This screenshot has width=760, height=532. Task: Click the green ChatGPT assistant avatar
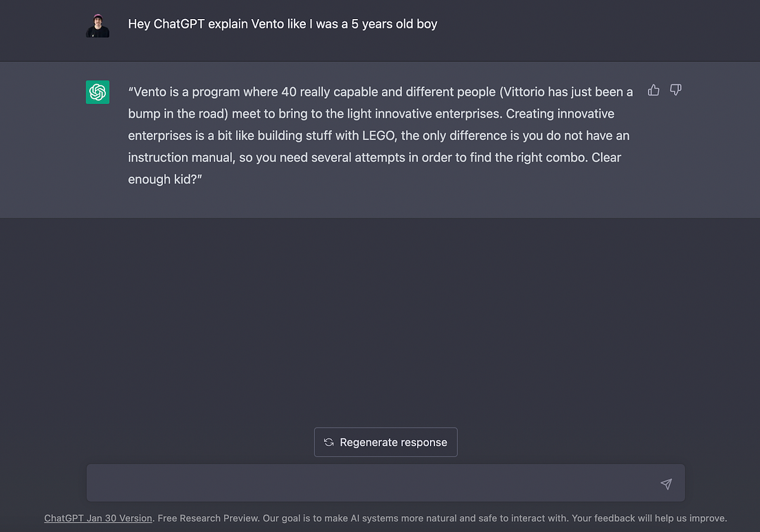98,92
